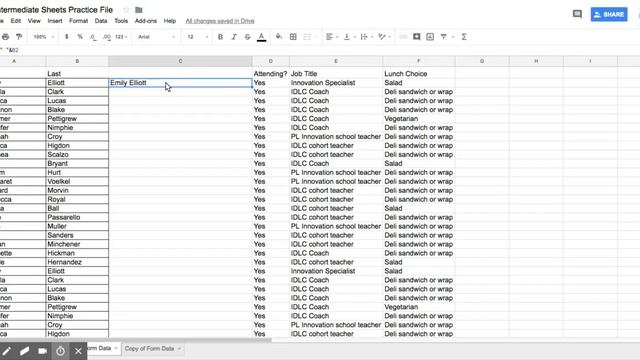640x360 pixels.
Task: Select the pen annotation tool
Action: [7, 351]
